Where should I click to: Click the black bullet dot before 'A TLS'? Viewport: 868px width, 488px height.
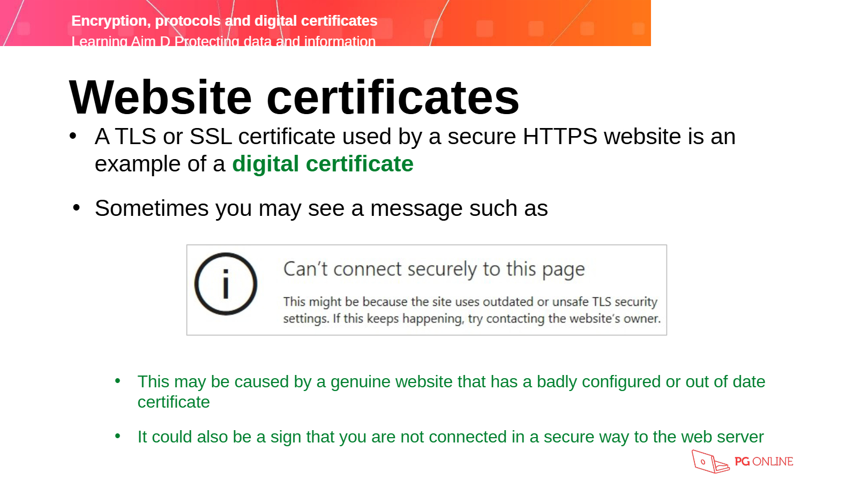pyautogui.click(x=73, y=136)
